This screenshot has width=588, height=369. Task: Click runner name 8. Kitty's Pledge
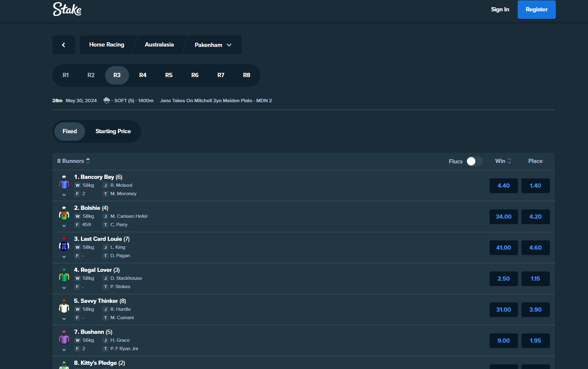coord(99,363)
